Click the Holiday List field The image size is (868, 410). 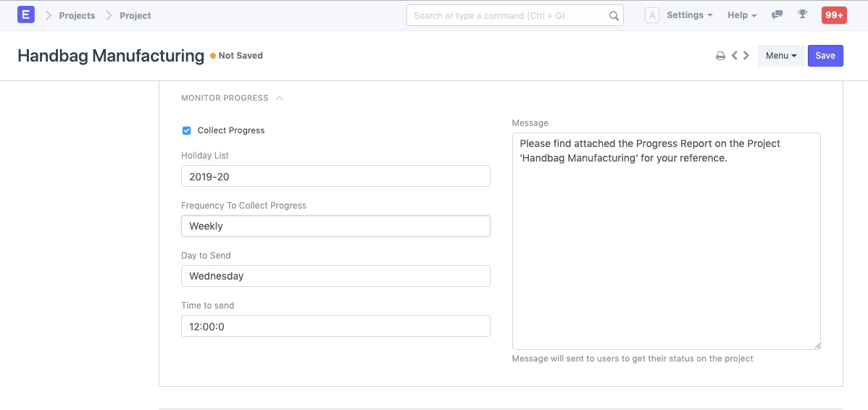[x=335, y=176]
